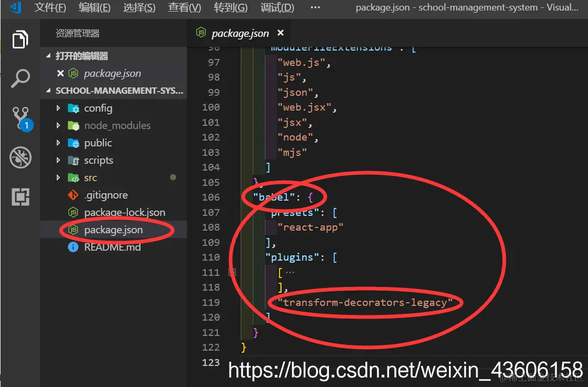
Task: Expand the scripts folder arrow
Action: click(x=58, y=160)
